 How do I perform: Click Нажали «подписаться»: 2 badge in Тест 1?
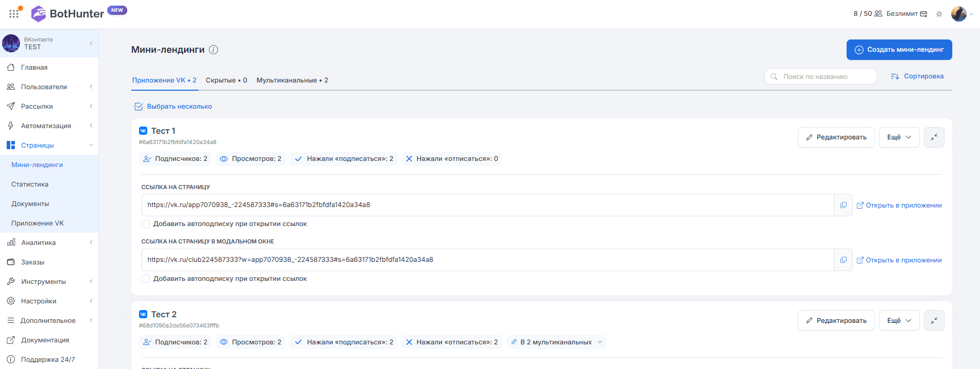click(344, 159)
